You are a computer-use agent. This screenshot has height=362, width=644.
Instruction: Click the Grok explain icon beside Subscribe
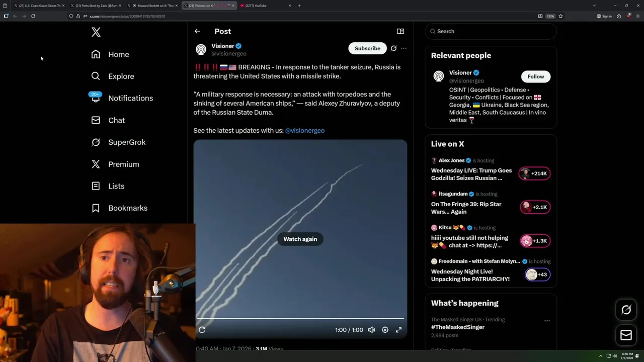(x=393, y=48)
